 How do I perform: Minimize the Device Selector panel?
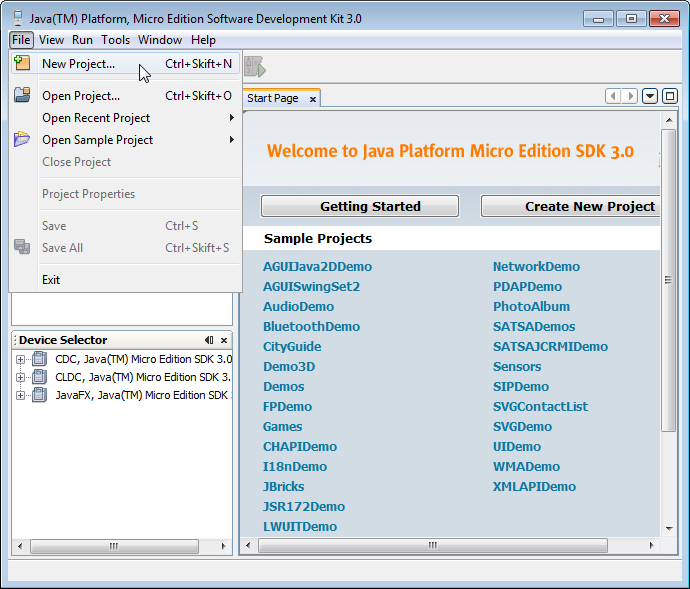point(209,340)
